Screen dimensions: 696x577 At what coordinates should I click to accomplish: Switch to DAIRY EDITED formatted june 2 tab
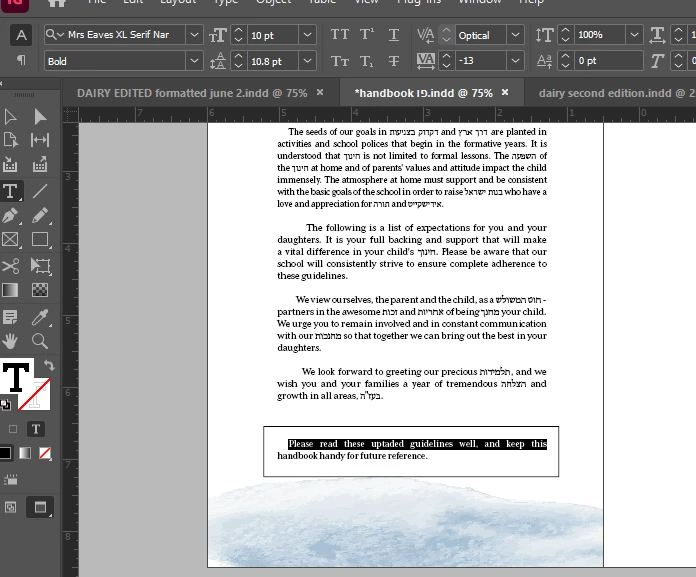(x=192, y=93)
